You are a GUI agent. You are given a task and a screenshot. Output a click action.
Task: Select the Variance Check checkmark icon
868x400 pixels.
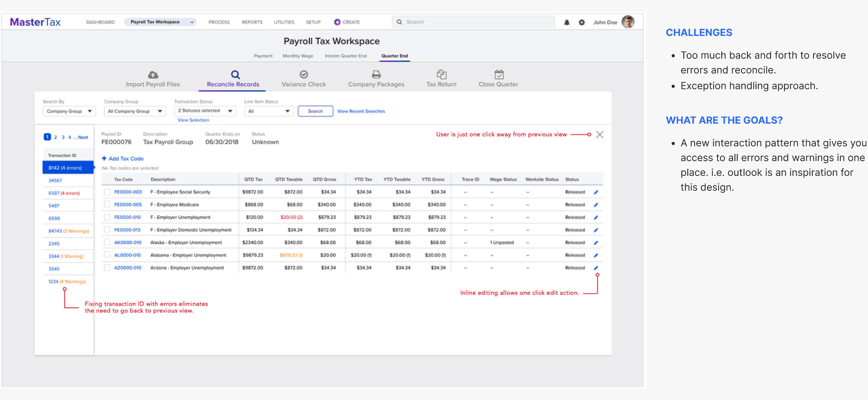tap(303, 74)
